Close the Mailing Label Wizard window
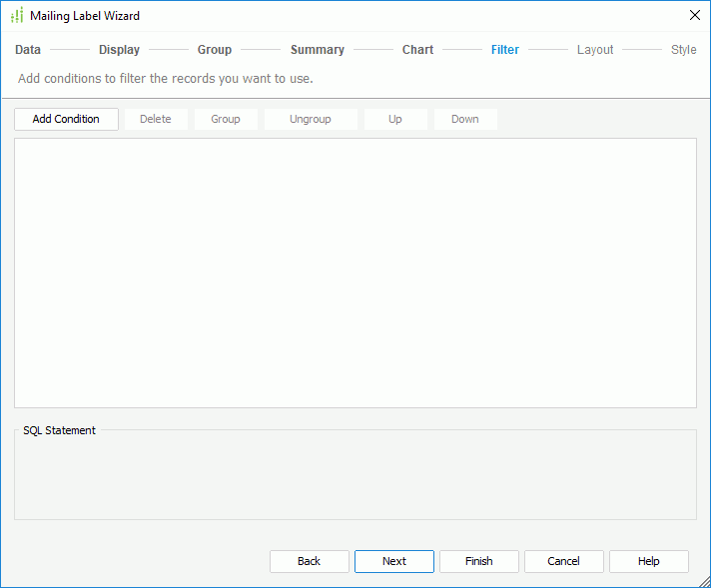 pos(694,15)
